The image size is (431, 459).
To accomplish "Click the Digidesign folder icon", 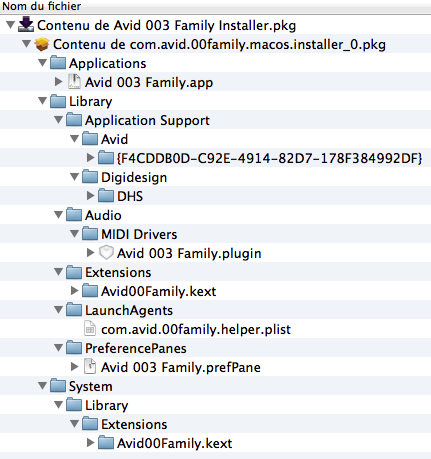I will click(x=90, y=177).
